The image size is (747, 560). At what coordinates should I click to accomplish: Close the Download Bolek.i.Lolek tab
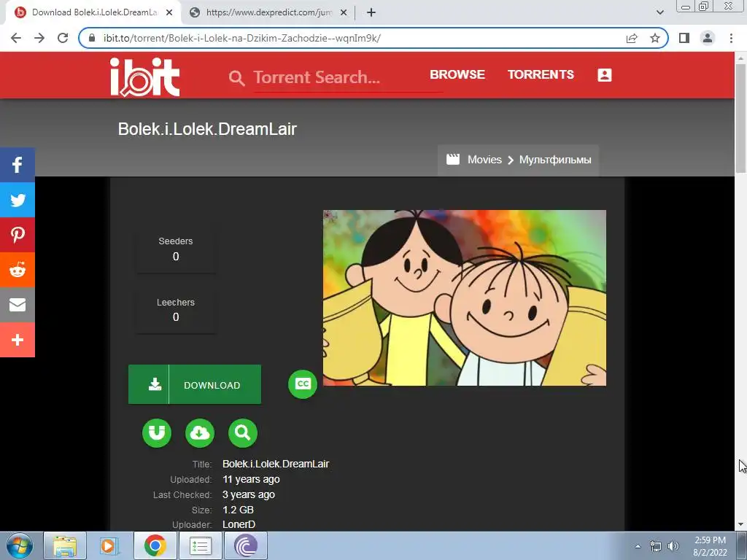[x=169, y=12]
